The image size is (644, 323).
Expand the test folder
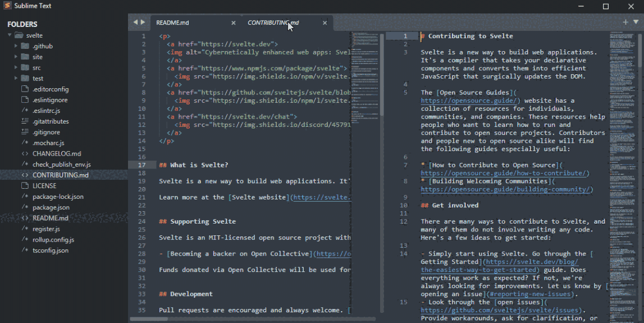[16, 78]
